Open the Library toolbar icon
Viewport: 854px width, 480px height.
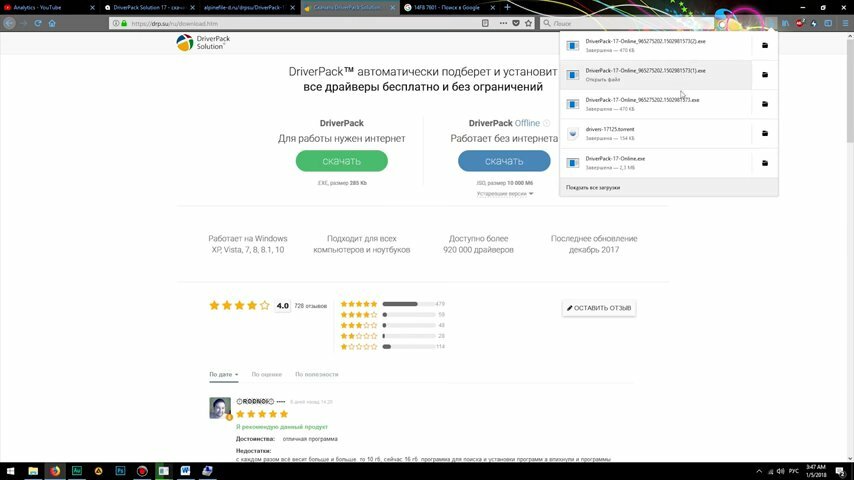pos(785,23)
